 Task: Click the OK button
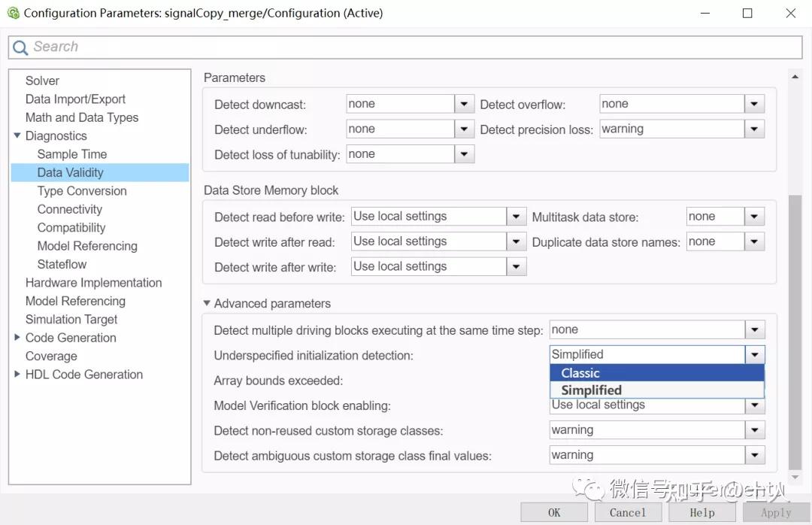coord(554,512)
